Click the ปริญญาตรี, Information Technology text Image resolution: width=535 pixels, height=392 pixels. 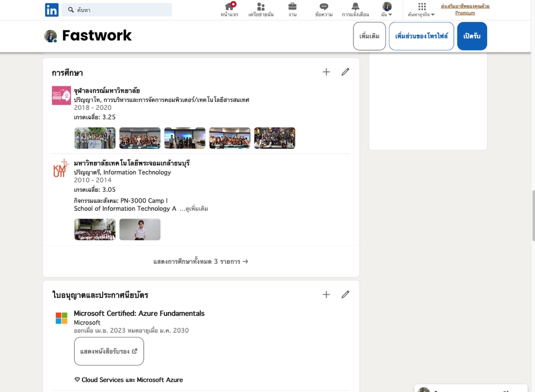pyautogui.click(x=122, y=172)
